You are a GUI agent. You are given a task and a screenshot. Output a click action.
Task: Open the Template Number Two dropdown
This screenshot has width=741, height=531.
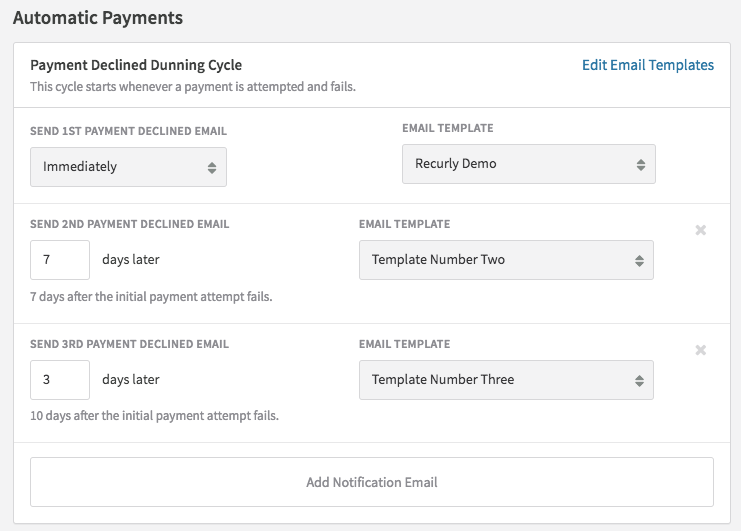(x=506, y=260)
